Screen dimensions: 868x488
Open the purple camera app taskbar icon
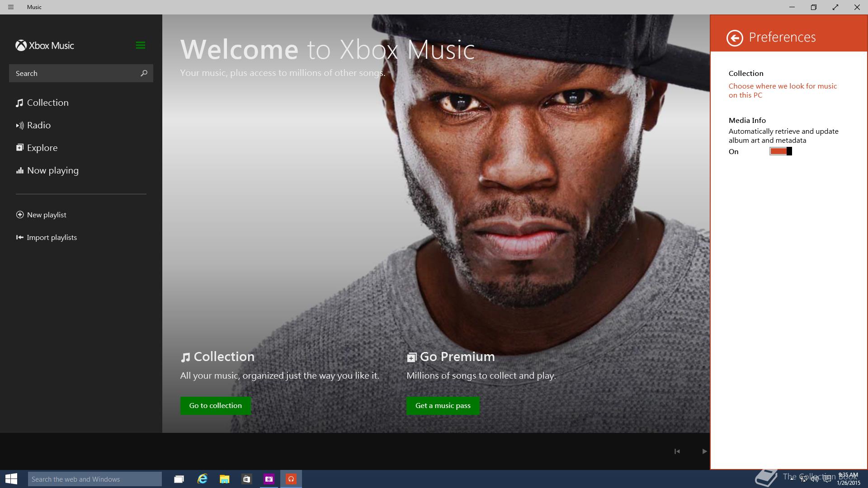[x=269, y=479]
